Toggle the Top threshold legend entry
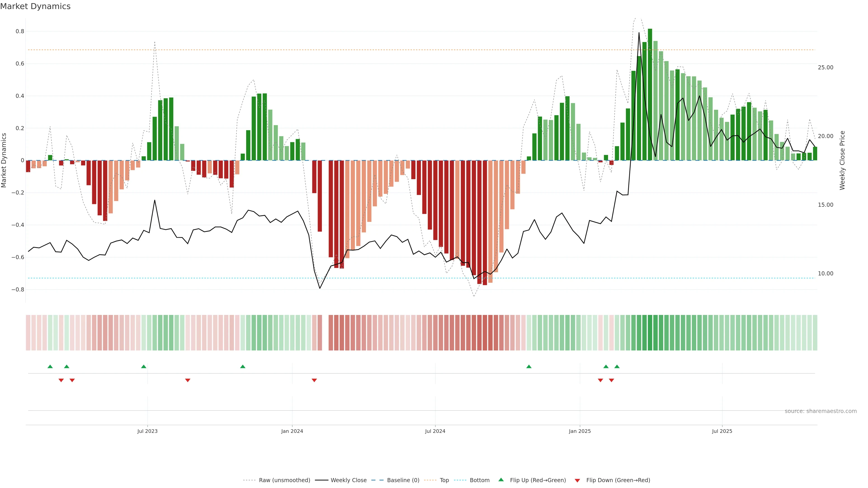 [x=444, y=480]
